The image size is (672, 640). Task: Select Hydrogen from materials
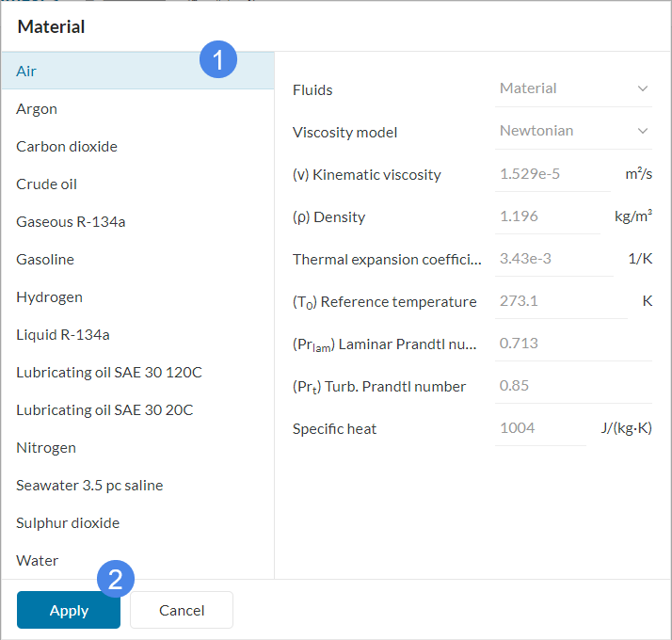pyautogui.click(x=137, y=297)
